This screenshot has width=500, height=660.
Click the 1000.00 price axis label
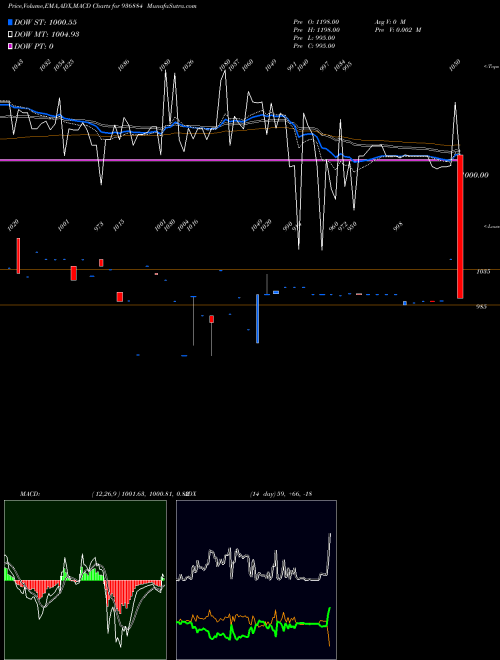pos(476,175)
